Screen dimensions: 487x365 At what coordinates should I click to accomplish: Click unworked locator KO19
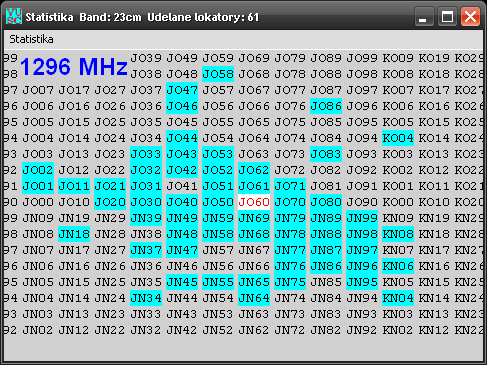434,58
